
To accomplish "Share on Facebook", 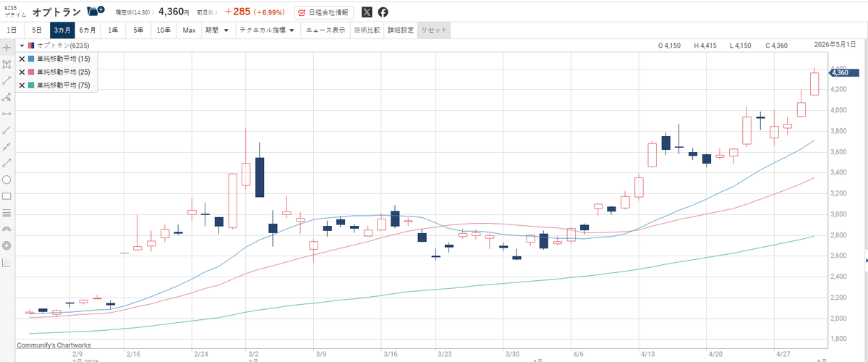I will (x=383, y=12).
